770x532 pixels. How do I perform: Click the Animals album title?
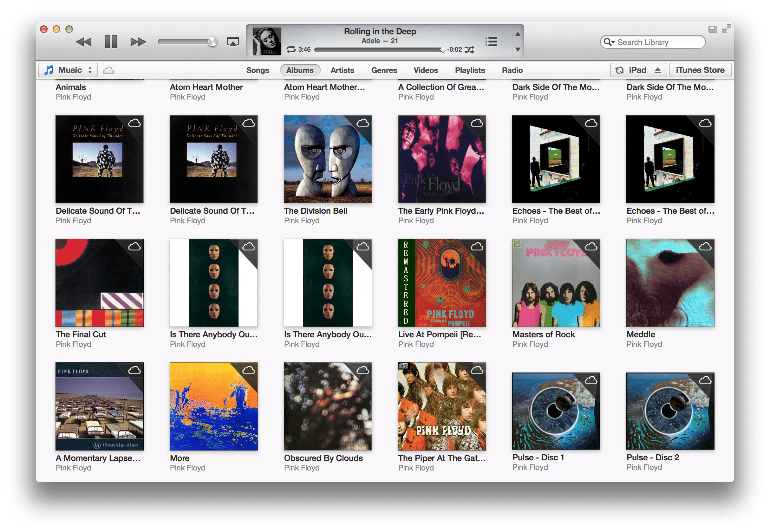71,87
